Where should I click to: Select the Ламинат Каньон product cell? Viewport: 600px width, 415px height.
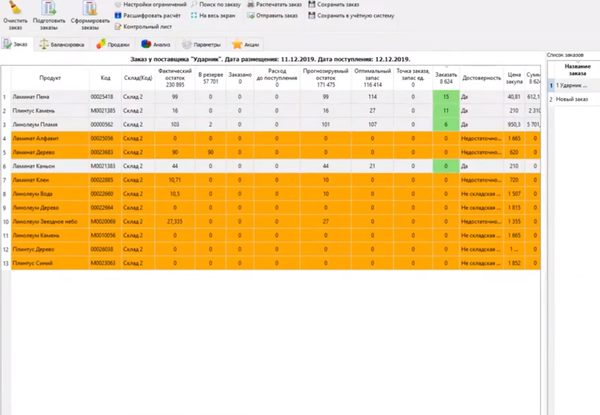50,166
